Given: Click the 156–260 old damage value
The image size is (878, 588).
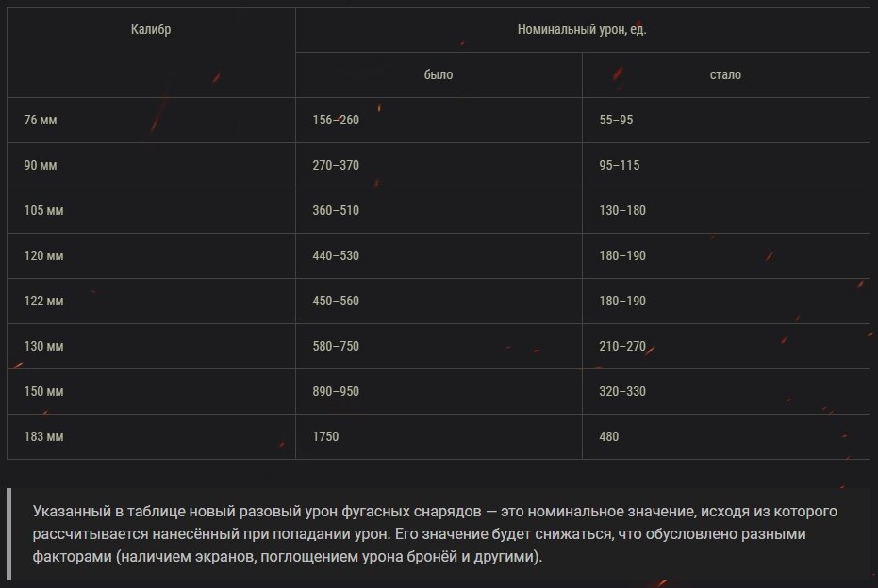Looking at the screenshot, I should tap(336, 120).
